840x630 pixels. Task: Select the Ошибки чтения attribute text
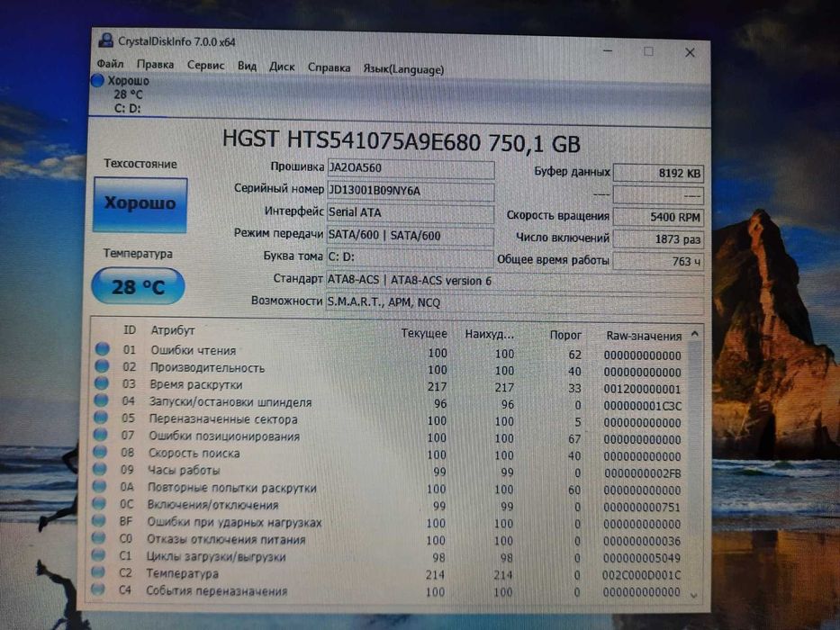[x=194, y=350]
